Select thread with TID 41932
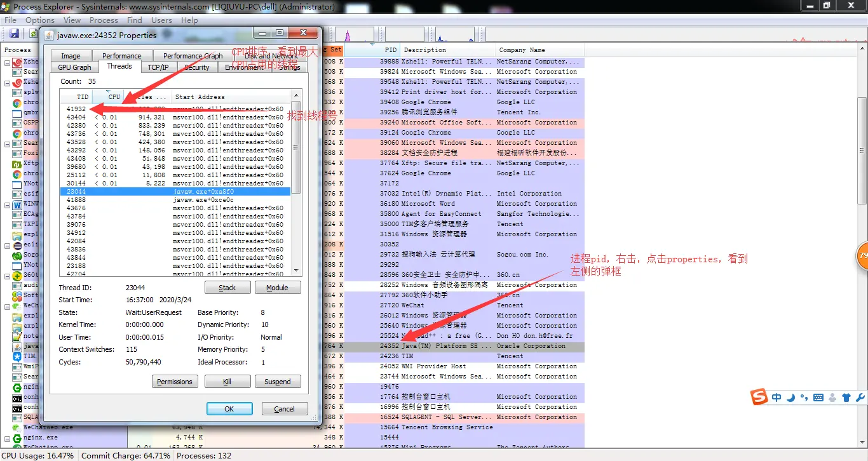 [x=175, y=109]
